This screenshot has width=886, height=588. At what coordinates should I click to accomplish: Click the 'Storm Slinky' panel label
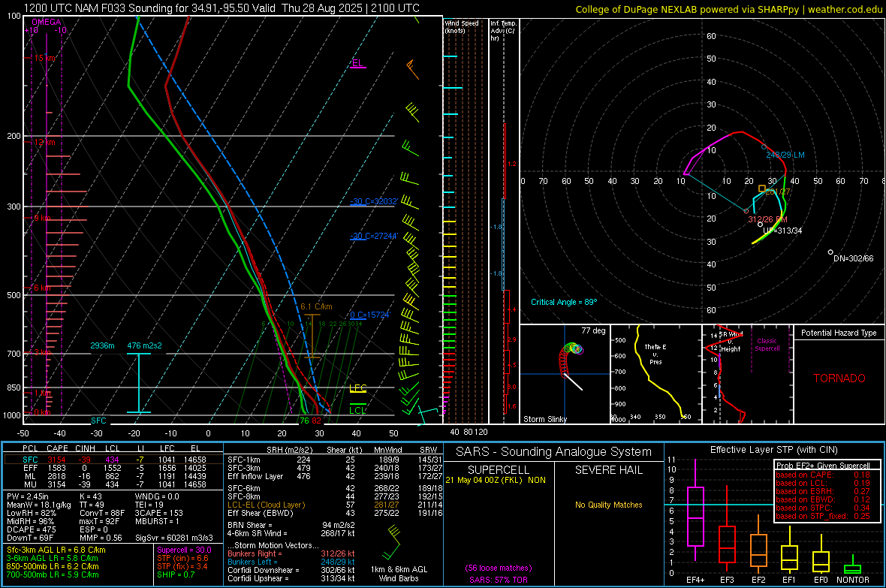tap(544, 419)
